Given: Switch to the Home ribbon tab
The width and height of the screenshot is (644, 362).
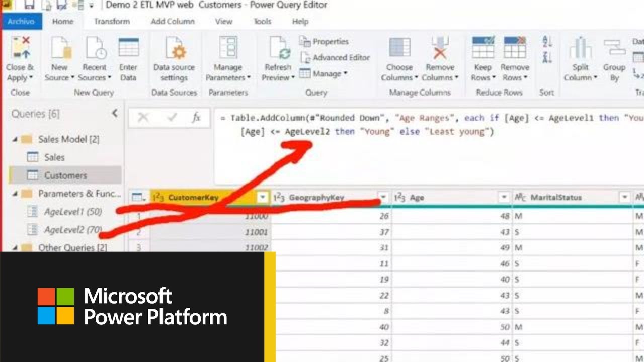Looking at the screenshot, I should tap(63, 22).
